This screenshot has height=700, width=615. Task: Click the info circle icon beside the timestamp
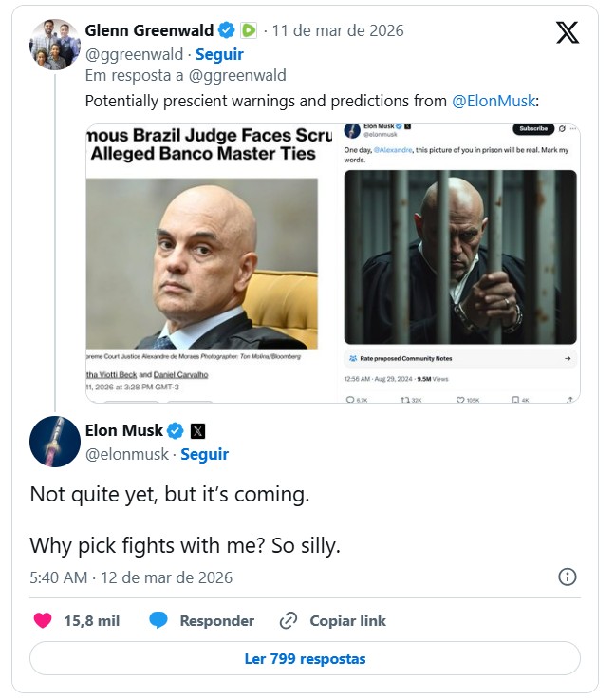(568, 577)
